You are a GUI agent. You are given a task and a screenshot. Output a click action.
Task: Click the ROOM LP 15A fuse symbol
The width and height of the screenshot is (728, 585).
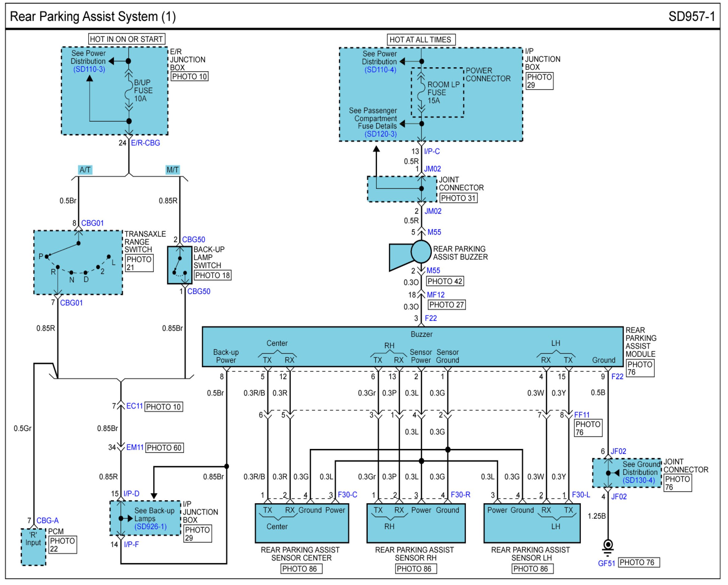[421, 93]
